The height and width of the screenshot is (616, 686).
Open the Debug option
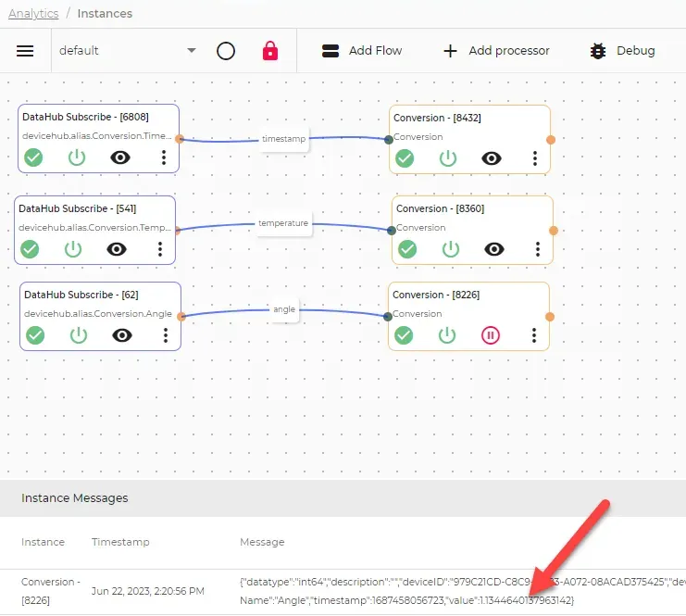click(x=622, y=51)
